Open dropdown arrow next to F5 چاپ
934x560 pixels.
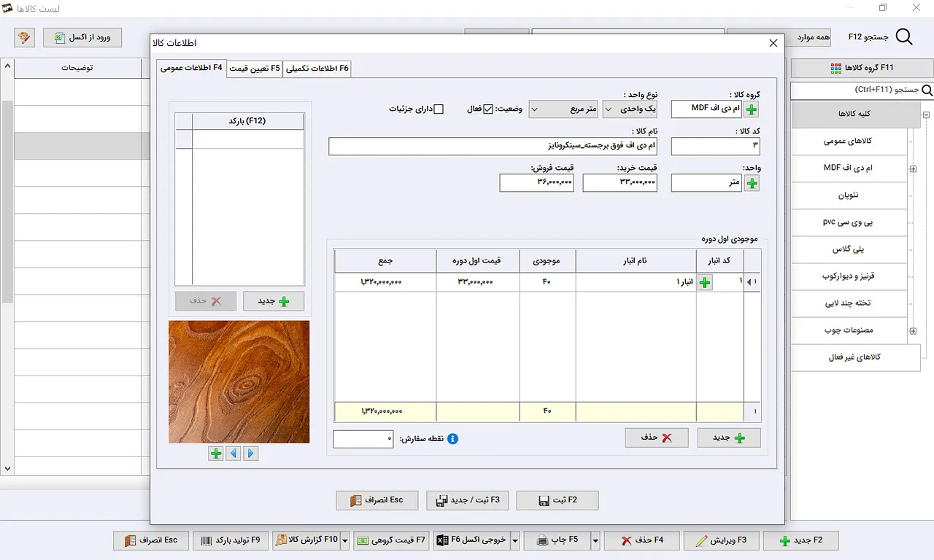[595, 540]
